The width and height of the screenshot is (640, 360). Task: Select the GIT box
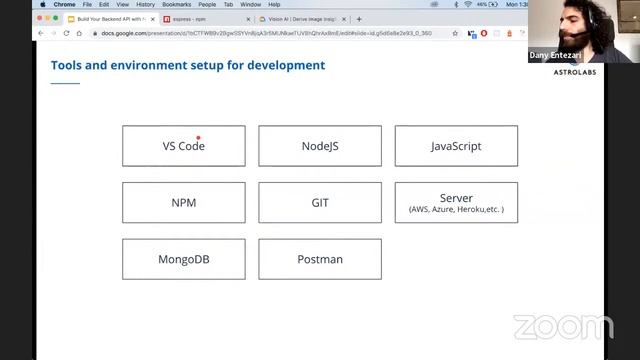pyautogui.click(x=320, y=202)
